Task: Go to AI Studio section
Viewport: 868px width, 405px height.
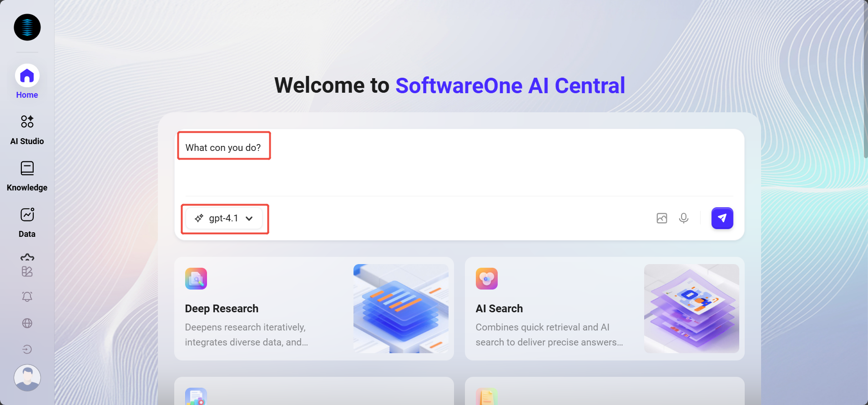Action: pyautogui.click(x=27, y=130)
